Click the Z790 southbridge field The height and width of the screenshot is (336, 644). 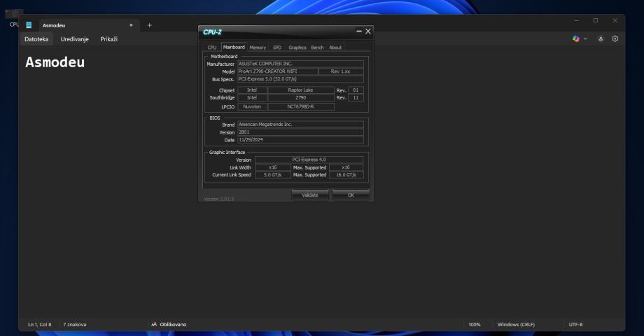click(x=300, y=98)
